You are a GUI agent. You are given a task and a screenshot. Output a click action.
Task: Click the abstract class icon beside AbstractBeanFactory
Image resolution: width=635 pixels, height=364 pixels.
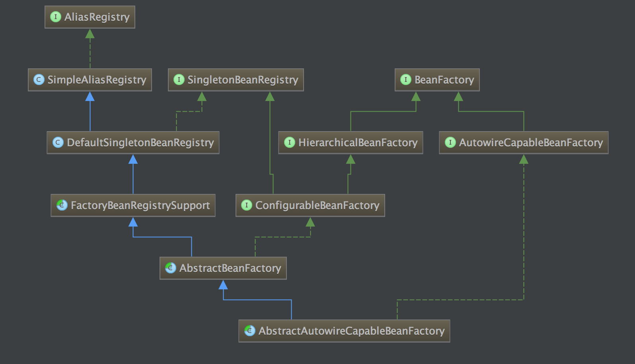[170, 268]
